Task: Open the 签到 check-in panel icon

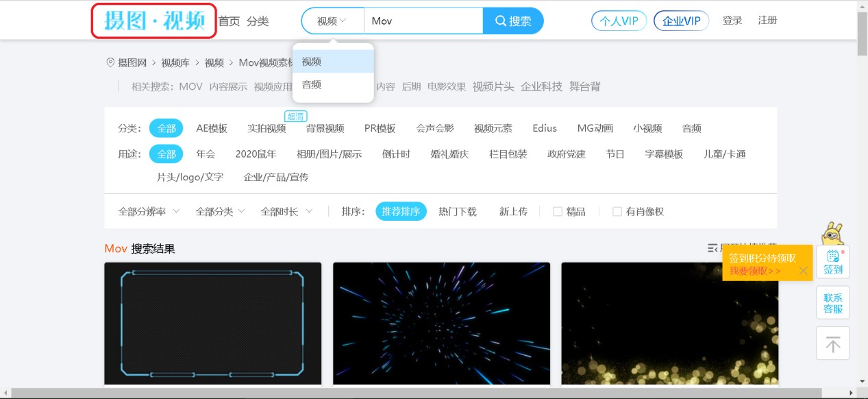Action: tap(832, 261)
